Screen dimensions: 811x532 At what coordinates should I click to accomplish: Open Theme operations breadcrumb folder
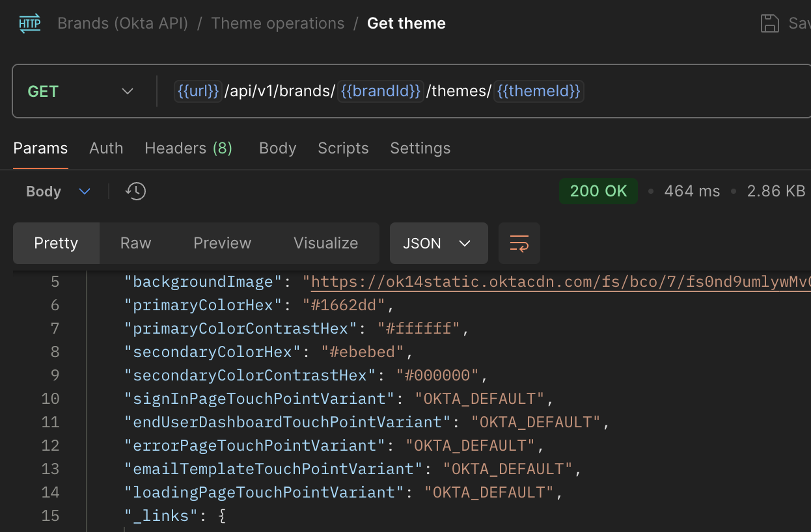coord(278,23)
